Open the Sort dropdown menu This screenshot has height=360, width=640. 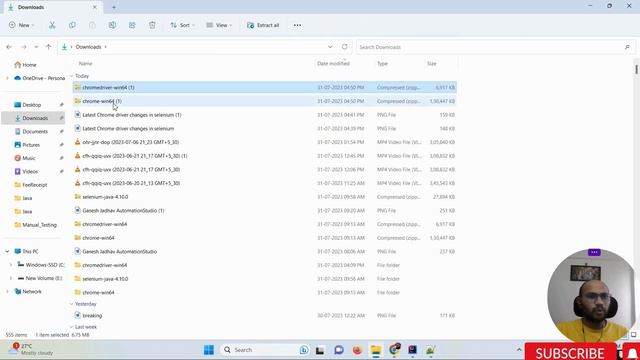[x=182, y=25]
